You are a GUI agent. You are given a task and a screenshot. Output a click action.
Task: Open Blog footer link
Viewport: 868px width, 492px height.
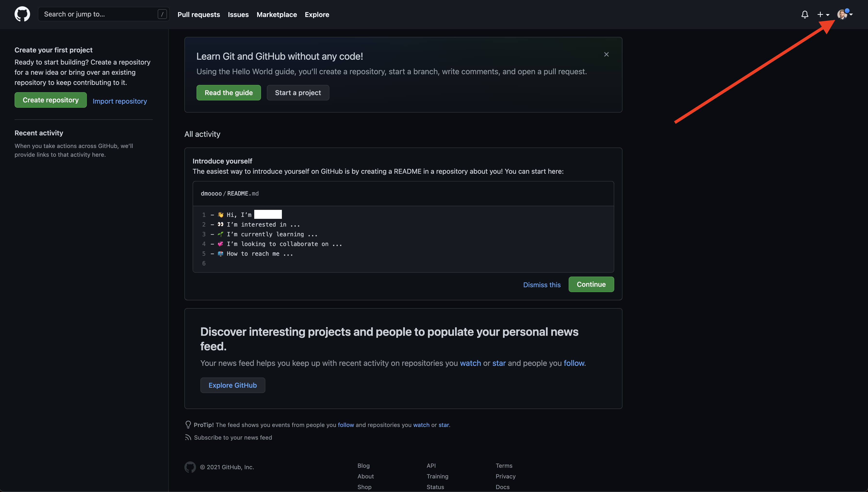pyautogui.click(x=364, y=465)
